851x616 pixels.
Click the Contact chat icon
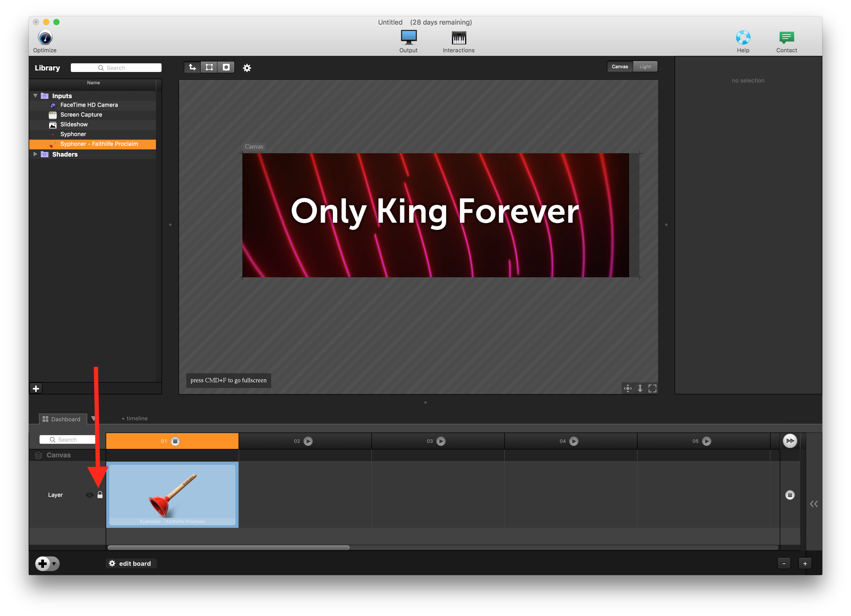(786, 37)
